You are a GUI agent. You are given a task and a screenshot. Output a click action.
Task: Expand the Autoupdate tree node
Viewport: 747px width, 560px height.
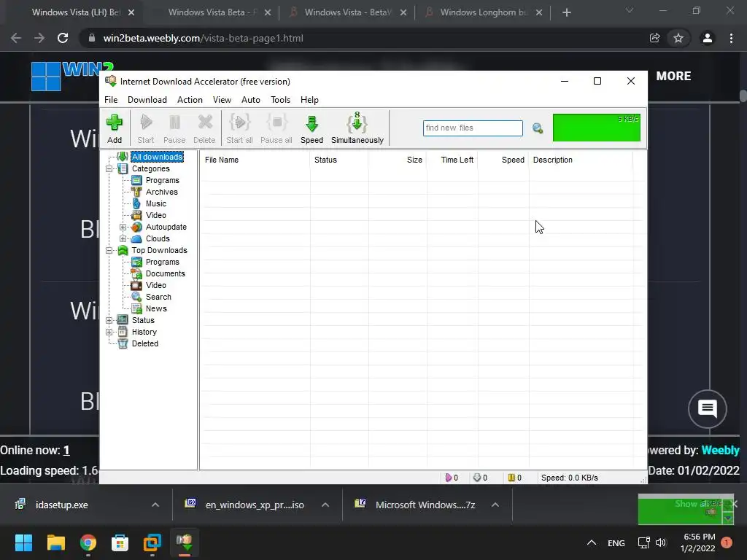click(123, 227)
